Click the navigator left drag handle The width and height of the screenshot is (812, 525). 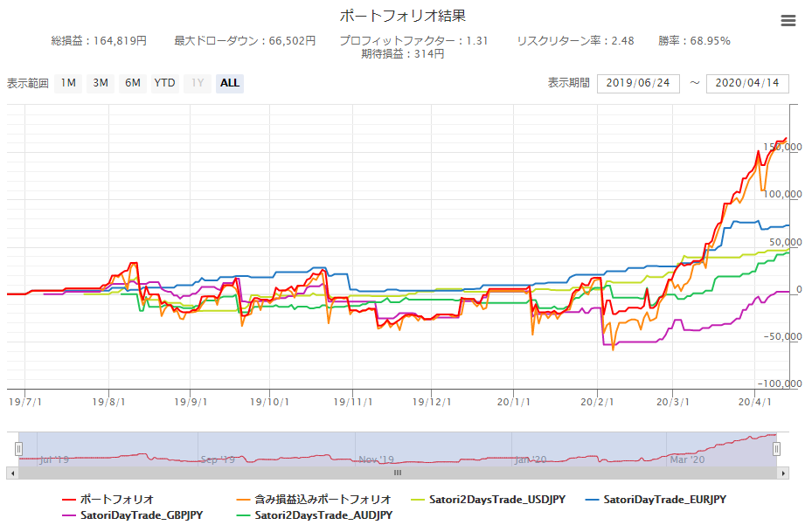17,448
